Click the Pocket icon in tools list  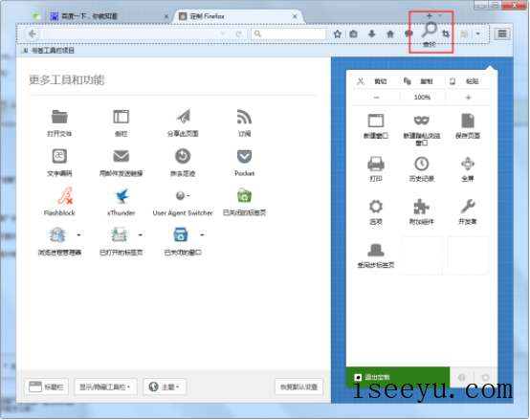pos(244,156)
